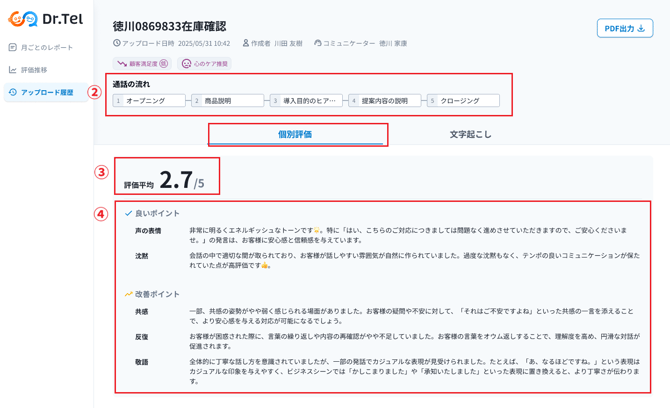Click the 声の表情 row label
670x408 pixels.
tap(148, 231)
